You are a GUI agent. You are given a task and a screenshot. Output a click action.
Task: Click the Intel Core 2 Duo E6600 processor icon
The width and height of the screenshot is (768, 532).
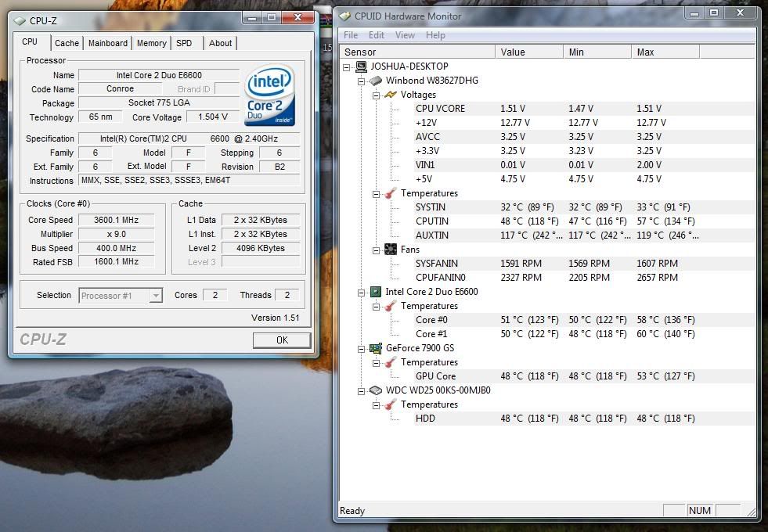click(376, 292)
